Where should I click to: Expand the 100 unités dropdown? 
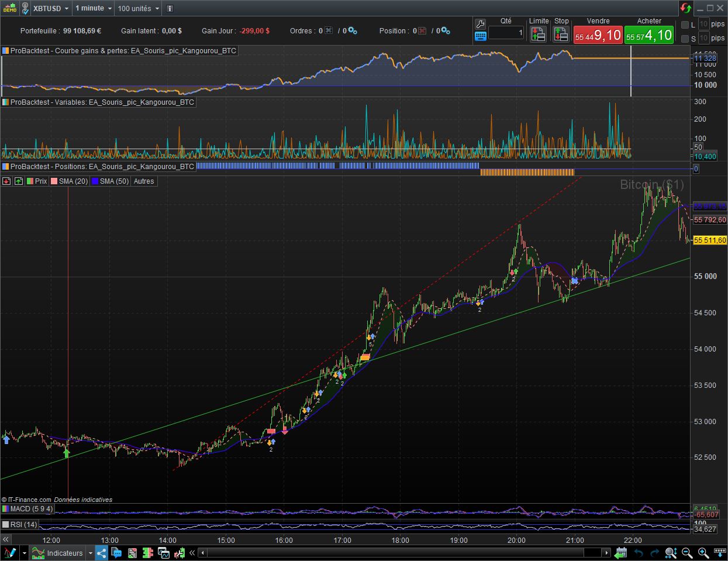138,8
